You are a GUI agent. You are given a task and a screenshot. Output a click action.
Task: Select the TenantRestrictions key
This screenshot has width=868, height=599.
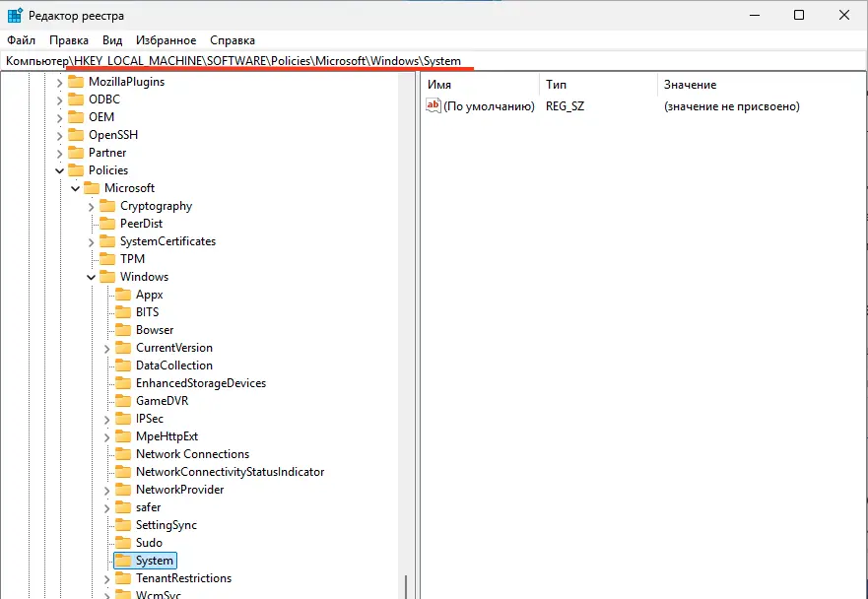click(x=184, y=578)
